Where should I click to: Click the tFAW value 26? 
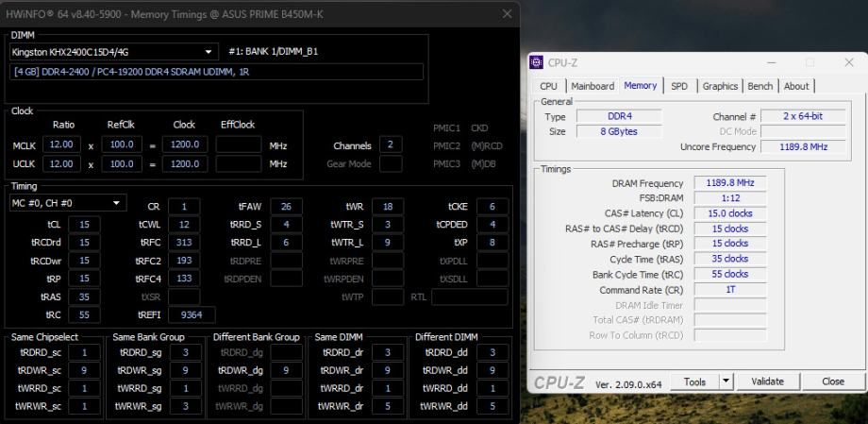coord(286,207)
